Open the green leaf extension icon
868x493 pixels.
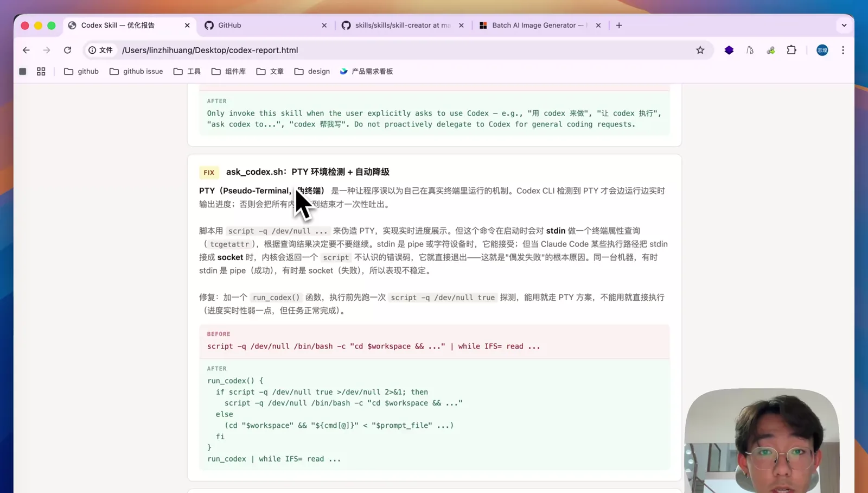point(770,50)
